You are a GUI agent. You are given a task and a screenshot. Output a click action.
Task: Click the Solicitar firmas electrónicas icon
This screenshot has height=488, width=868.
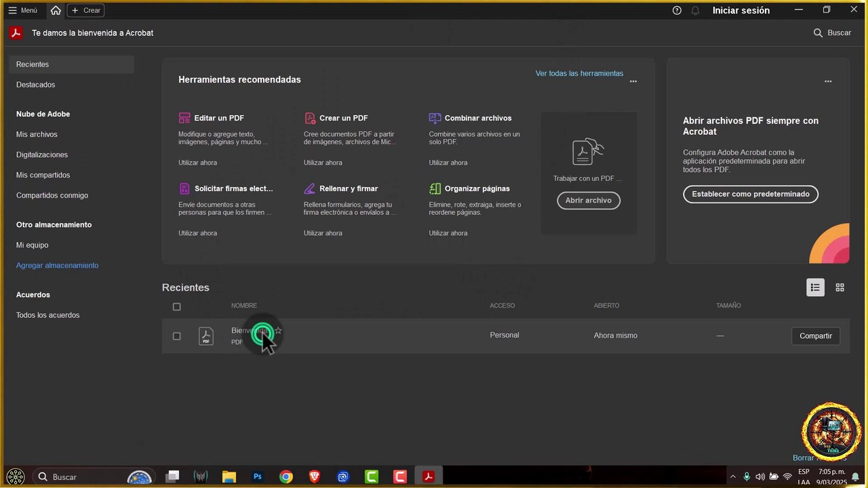pyautogui.click(x=184, y=188)
